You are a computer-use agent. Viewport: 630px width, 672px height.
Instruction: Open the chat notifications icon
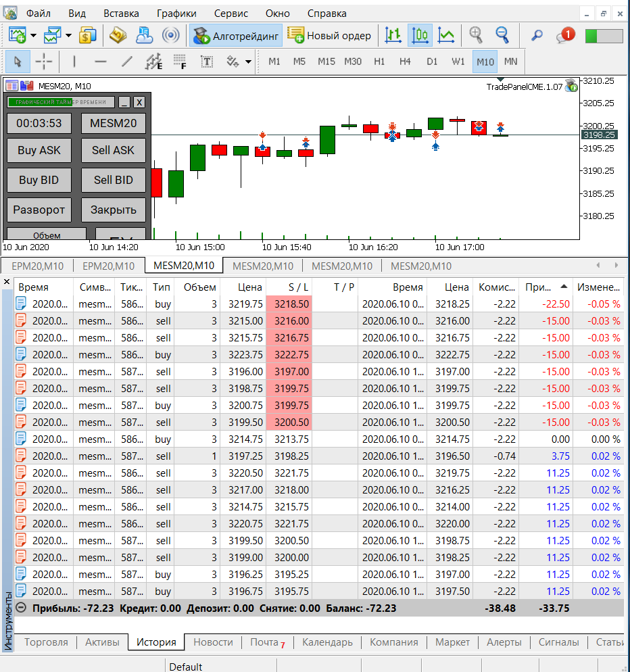click(x=565, y=35)
